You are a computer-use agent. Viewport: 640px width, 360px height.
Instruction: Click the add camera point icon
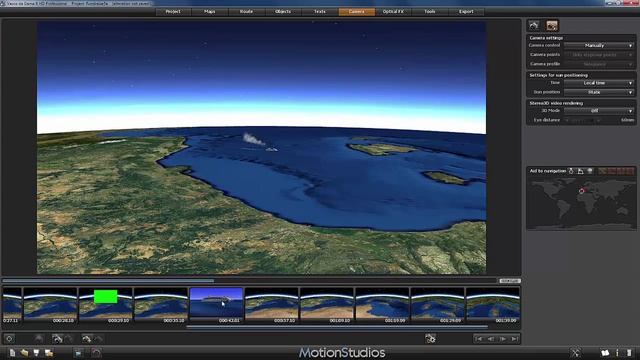(57, 338)
